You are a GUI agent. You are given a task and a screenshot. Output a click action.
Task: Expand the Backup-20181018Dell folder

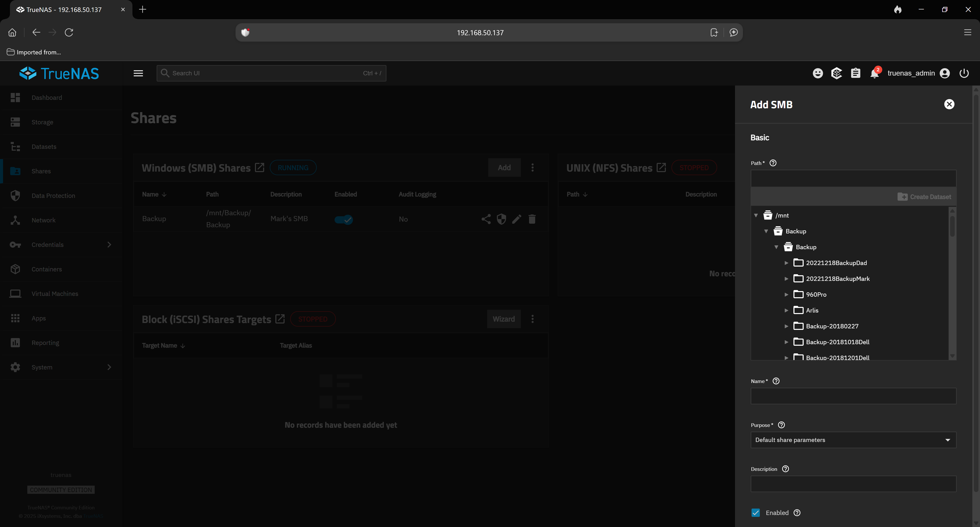786,342
